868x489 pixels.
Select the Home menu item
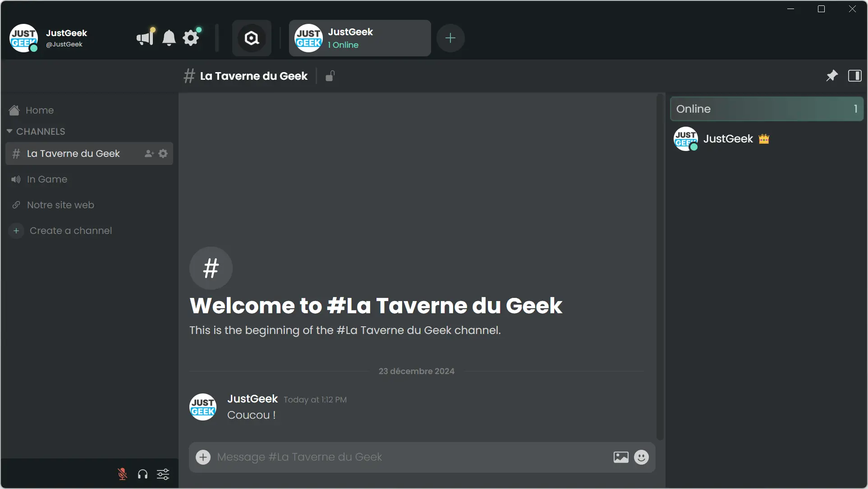39,110
